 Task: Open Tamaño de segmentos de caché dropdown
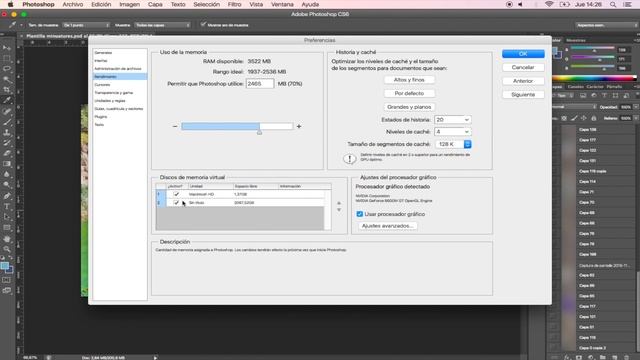pos(453,144)
